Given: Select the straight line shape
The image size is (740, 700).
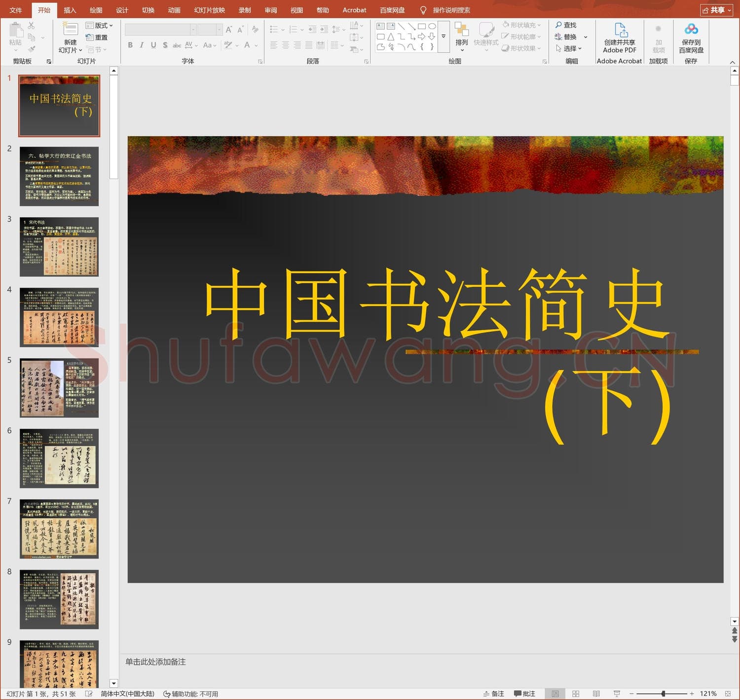Looking at the screenshot, I should 401,26.
